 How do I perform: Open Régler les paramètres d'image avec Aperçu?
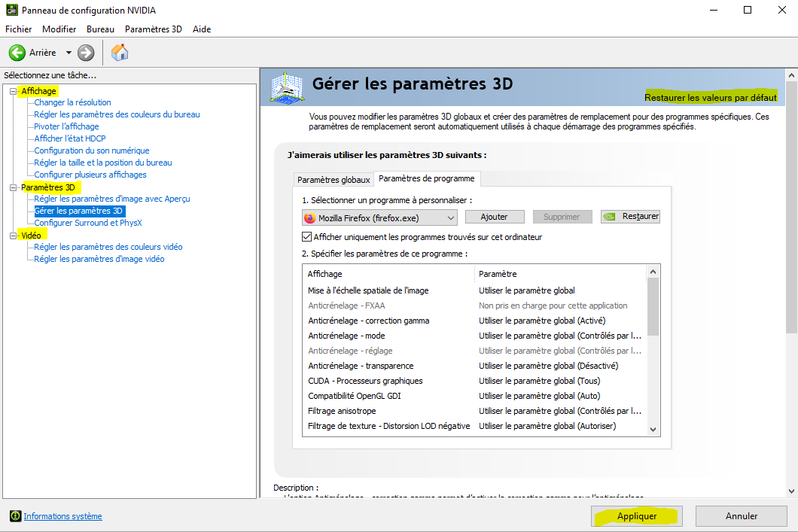click(x=112, y=199)
